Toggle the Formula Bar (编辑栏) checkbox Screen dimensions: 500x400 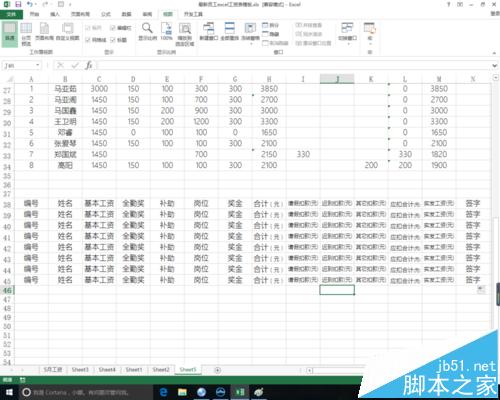coord(121,28)
